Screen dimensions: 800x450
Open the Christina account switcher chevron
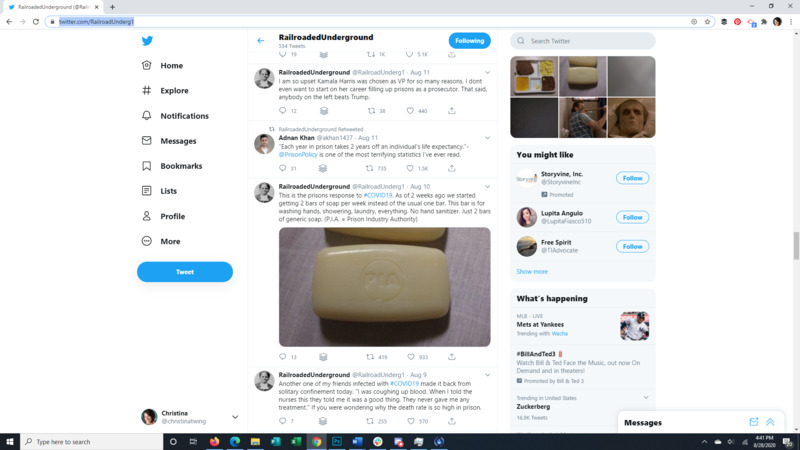(x=235, y=417)
